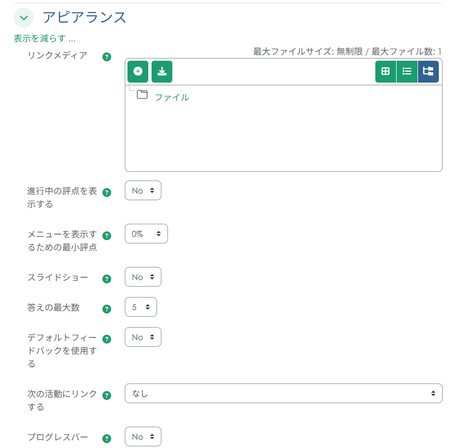Open the 進行中の評点を表示する dropdown
Viewport: 476px width, 448px height.
(143, 190)
